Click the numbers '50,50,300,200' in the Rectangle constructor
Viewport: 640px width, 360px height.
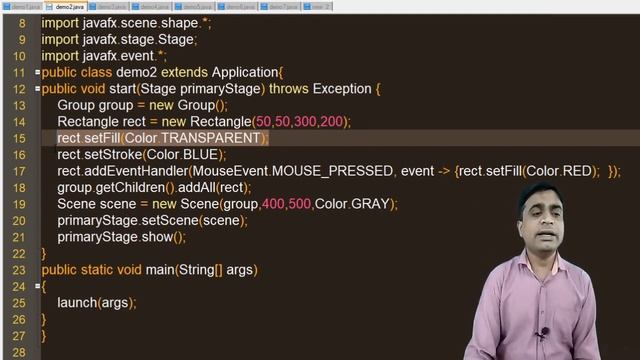(299, 122)
